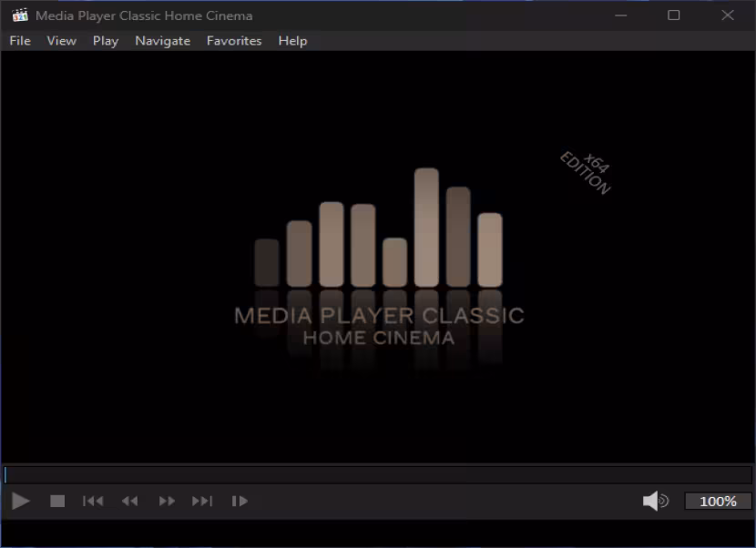
Task: Skip to the previous track
Action: point(93,502)
